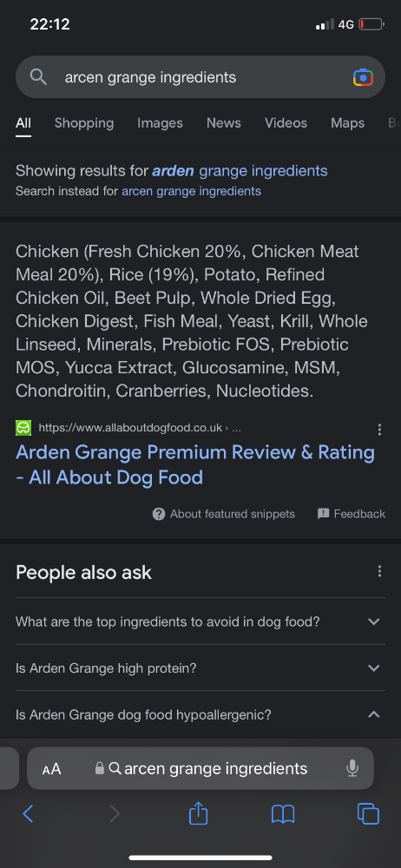This screenshot has height=868, width=401.
Task: Switch to the Images tab
Action: click(x=160, y=123)
